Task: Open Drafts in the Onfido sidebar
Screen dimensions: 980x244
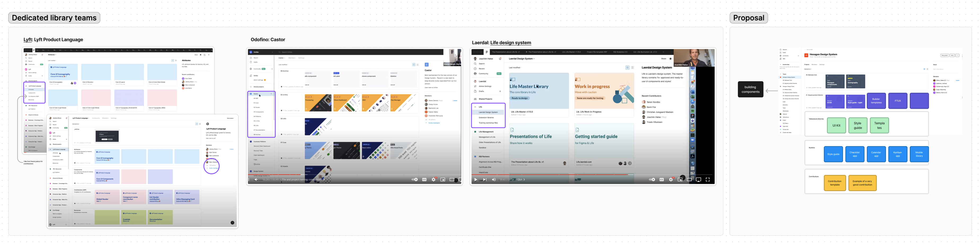Action: pos(256,62)
